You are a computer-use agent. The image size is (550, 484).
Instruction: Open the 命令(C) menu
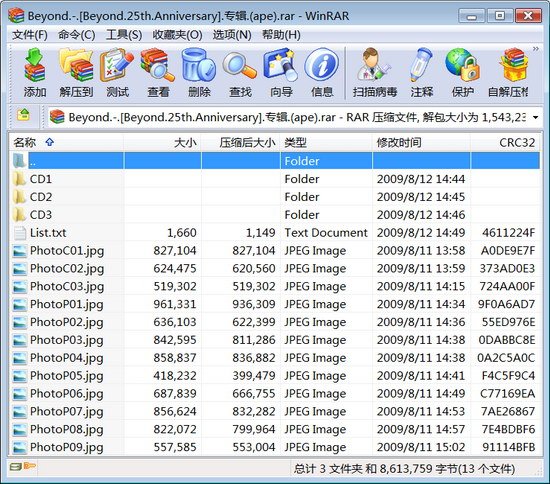(76, 35)
